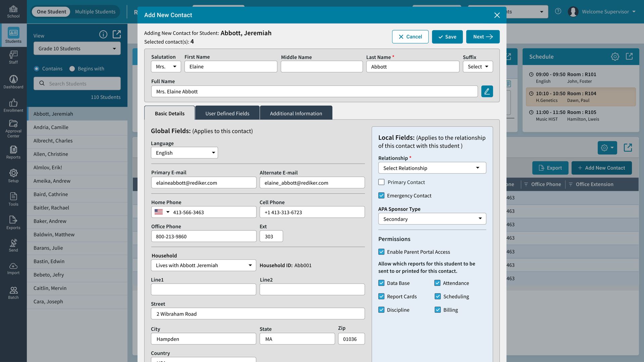Open the Reports section
The width and height of the screenshot is (644, 362).
pyautogui.click(x=13, y=153)
